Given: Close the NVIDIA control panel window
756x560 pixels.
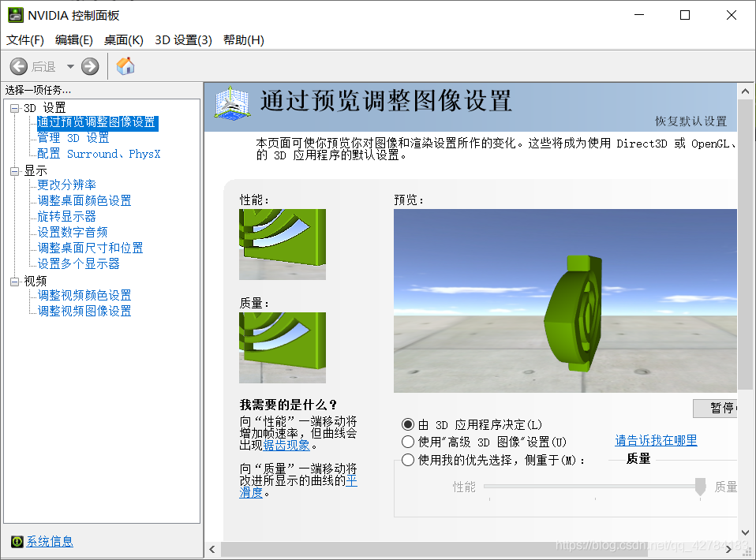Looking at the screenshot, I should coord(732,15).
